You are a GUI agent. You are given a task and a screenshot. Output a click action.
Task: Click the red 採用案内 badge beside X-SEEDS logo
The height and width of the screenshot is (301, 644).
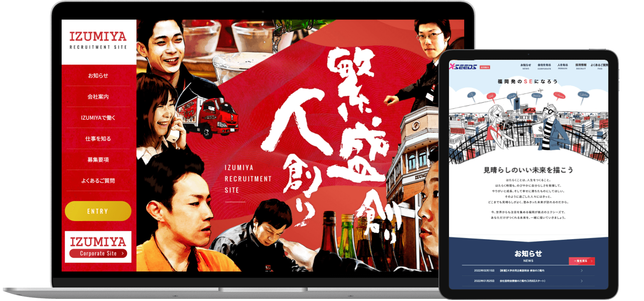pos(485,67)
